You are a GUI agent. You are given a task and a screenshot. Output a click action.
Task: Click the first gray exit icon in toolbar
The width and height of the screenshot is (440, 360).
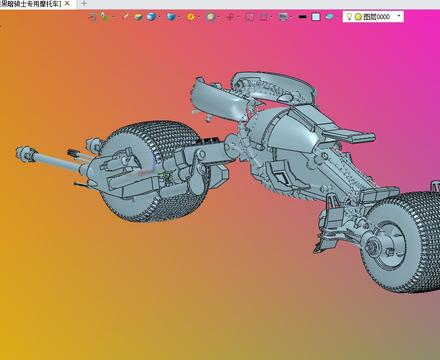click(93, 16)
